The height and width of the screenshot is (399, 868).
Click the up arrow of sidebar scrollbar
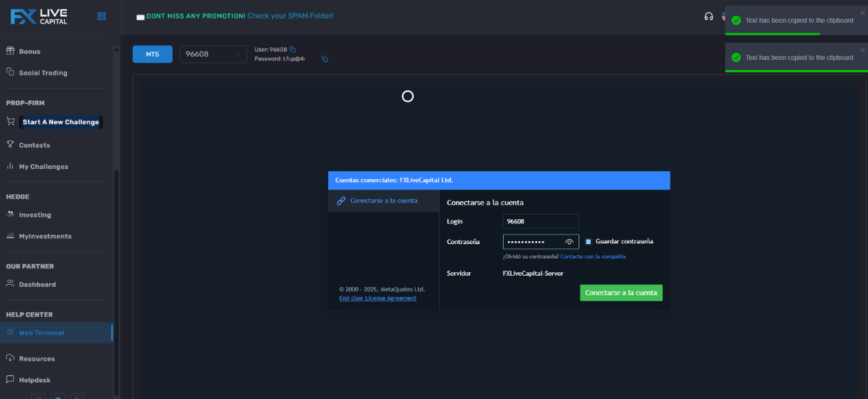coord(117,49)
